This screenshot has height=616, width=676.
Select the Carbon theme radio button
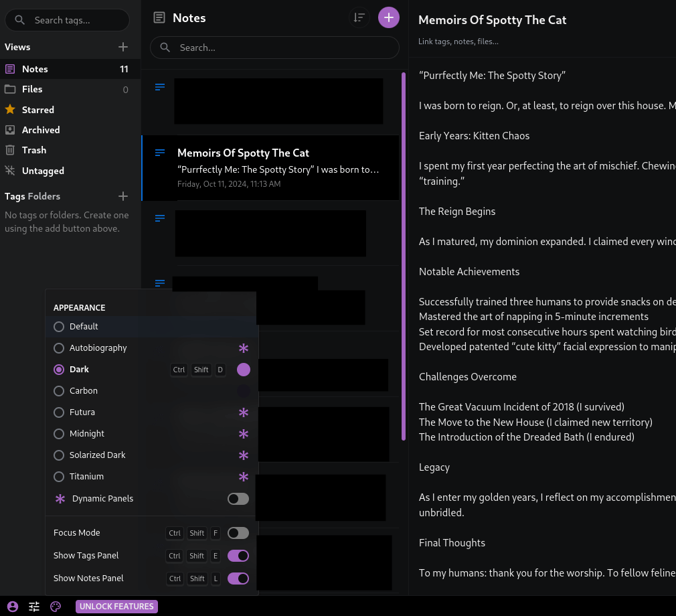[59, 391]
